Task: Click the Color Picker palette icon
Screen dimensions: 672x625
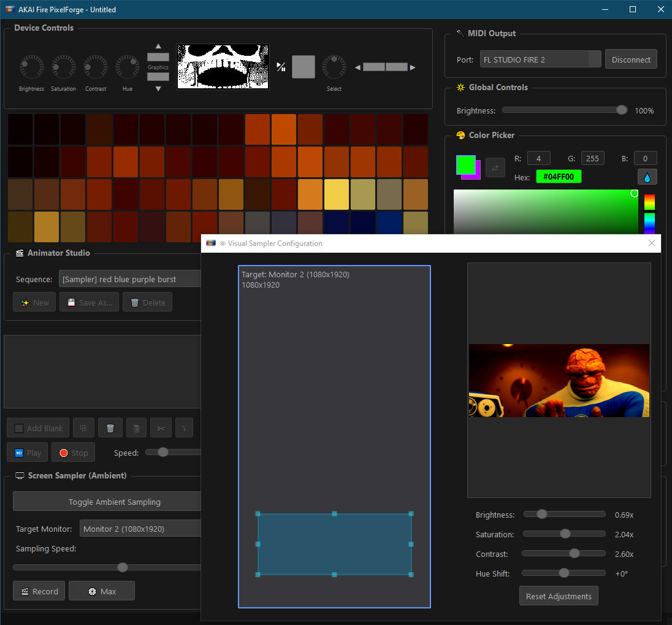Action: point(460,135)
